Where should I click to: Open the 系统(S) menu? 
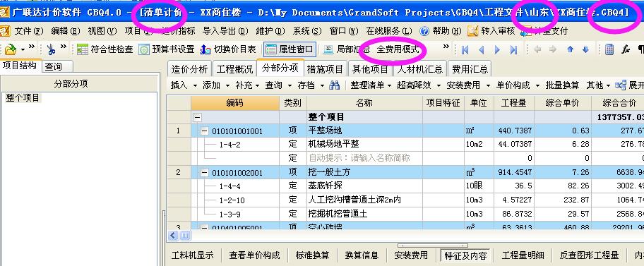pyautogui.click(x=307, y=31)
